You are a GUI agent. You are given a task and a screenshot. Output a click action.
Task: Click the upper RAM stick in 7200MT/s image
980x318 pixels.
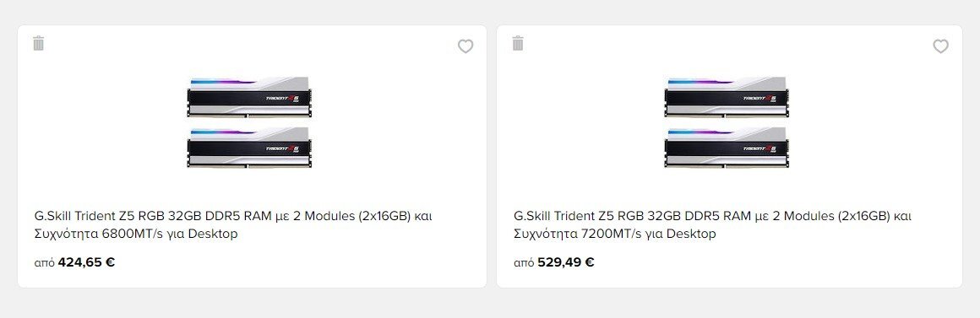click(x=727, y=97)
